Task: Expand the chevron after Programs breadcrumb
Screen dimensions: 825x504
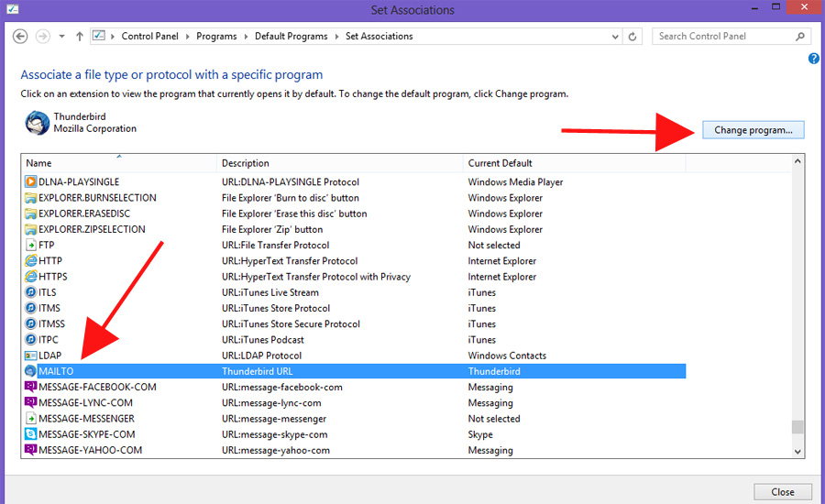Action: point(246,37)
